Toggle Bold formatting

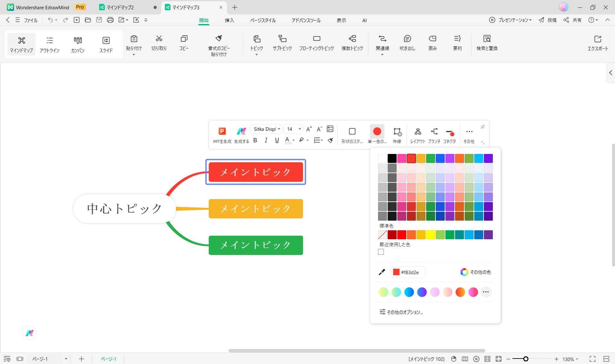255,140
